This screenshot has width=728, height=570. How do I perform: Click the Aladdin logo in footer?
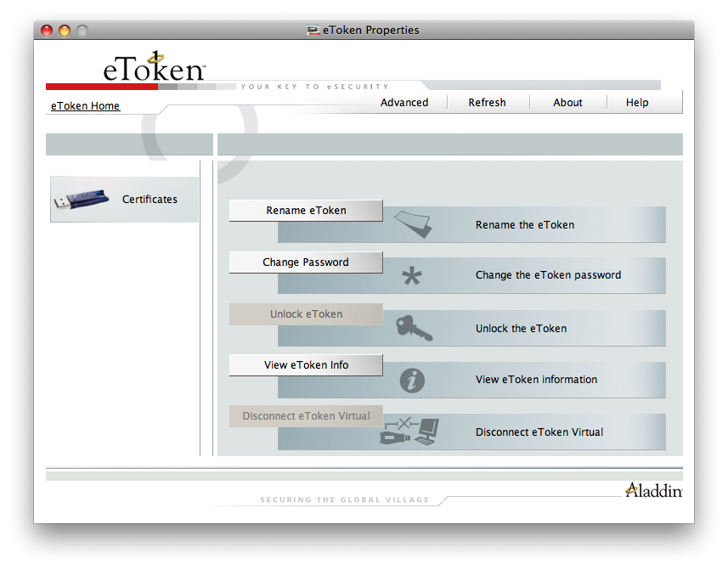653,489
